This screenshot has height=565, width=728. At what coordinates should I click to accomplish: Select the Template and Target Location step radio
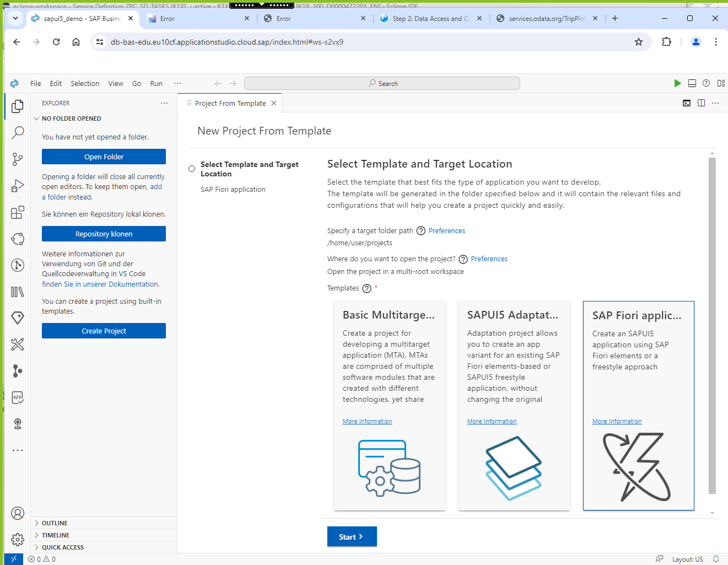192,169
